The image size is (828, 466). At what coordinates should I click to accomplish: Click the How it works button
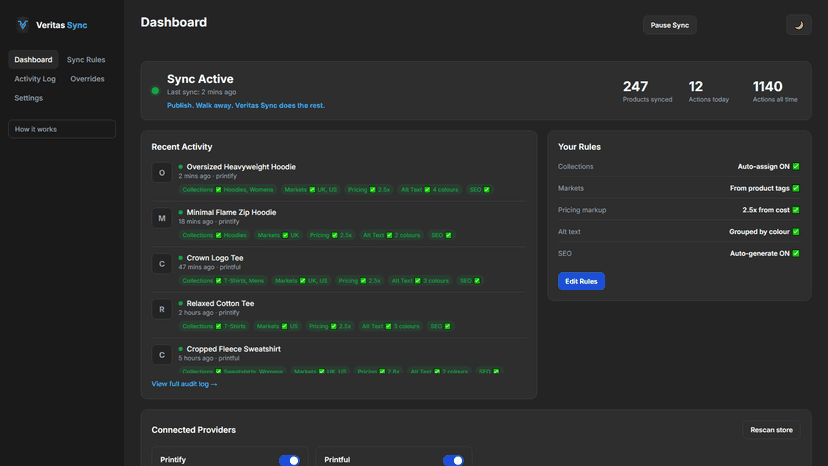point(62,129)
